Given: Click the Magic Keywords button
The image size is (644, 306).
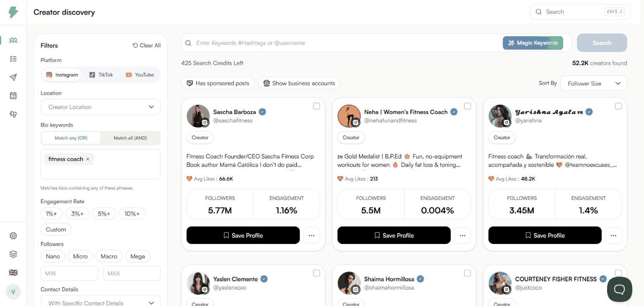Looking at the screenshot, I should click(533, 43).
